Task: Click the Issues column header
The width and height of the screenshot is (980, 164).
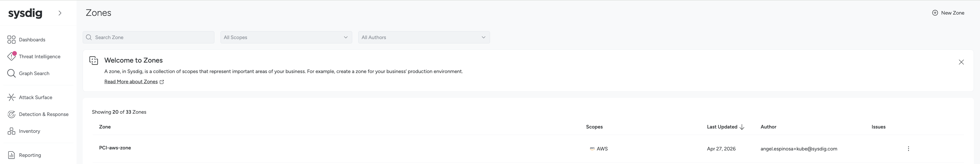Action: pos(878,127)
